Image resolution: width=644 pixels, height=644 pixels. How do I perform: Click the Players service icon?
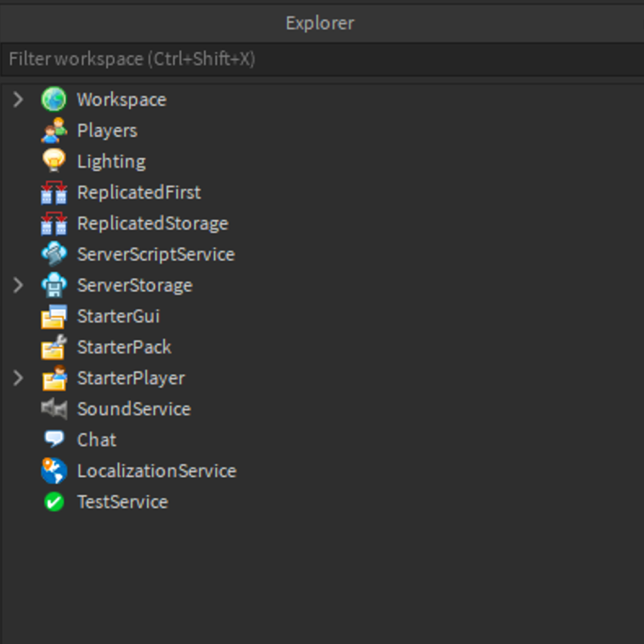point(54,131)
